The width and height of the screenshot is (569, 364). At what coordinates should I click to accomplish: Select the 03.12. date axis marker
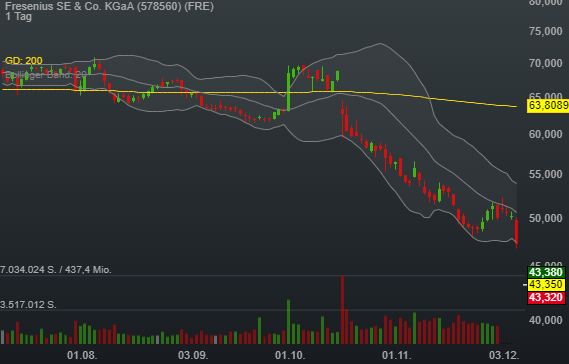pyautogui.click(x=504, y=355)
